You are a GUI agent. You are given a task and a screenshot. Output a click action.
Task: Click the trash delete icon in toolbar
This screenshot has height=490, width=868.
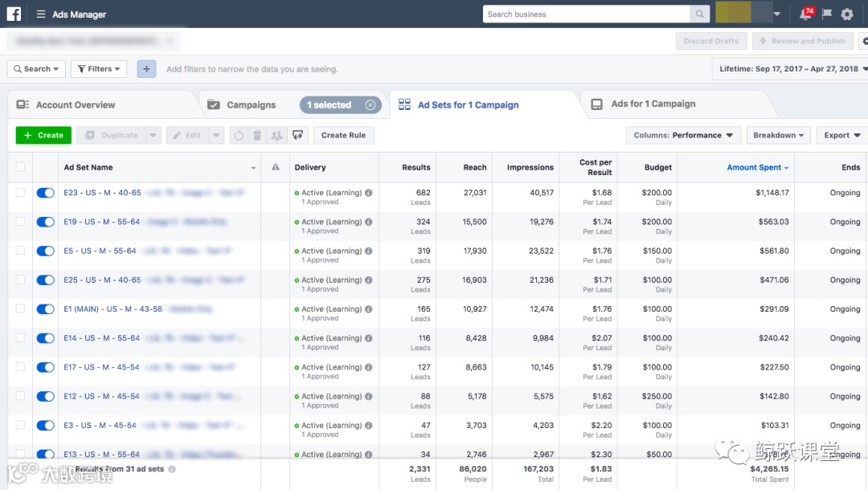(257, 135)
